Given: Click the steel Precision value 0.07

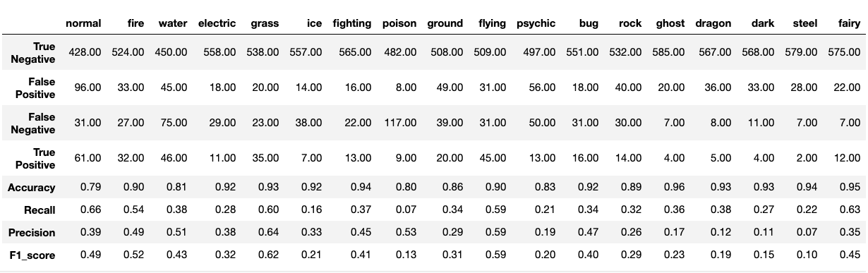Looking at the screenshot, I should click(x=807, y=233).
